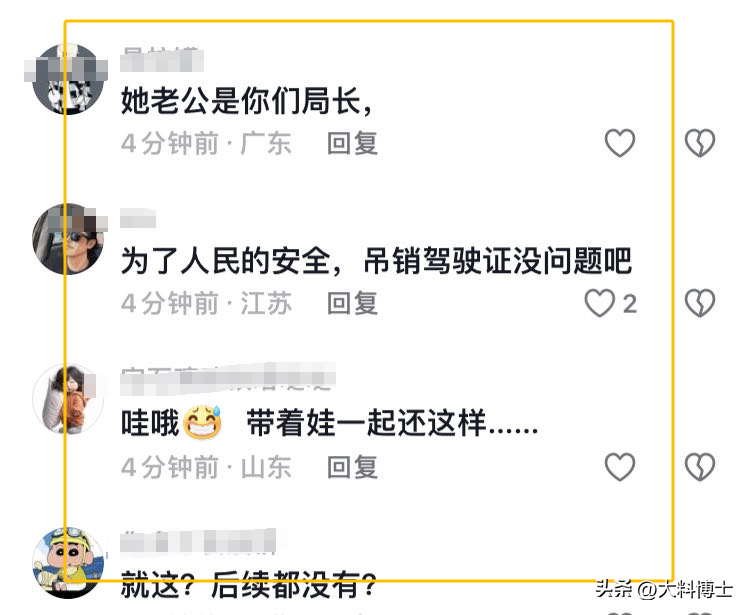Reply to the 广东 comment via 回复

point(353,143)
